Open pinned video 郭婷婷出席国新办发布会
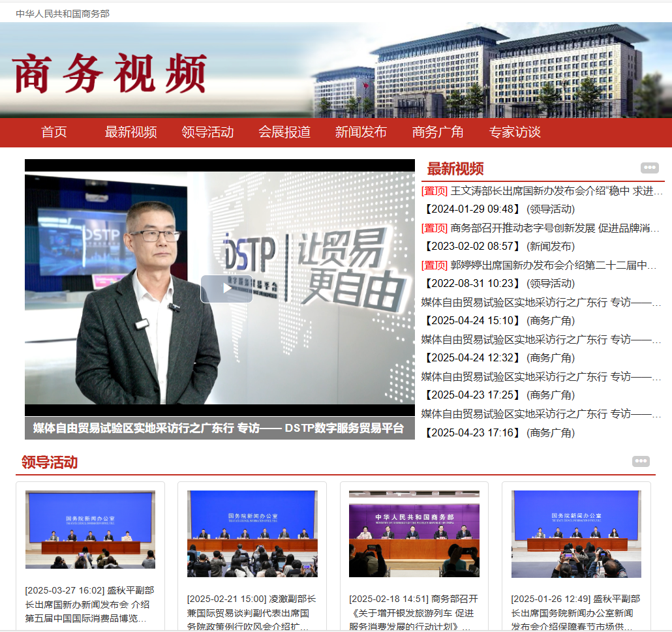The image size is (672, 632). pos(553,265)
